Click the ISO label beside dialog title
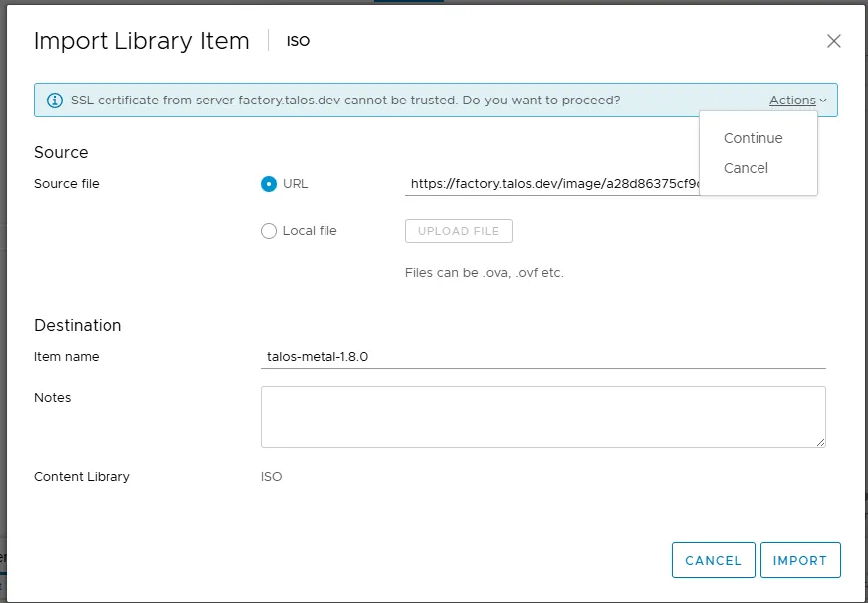The height and width of the screenshot is (603, 868). point(298,42)
